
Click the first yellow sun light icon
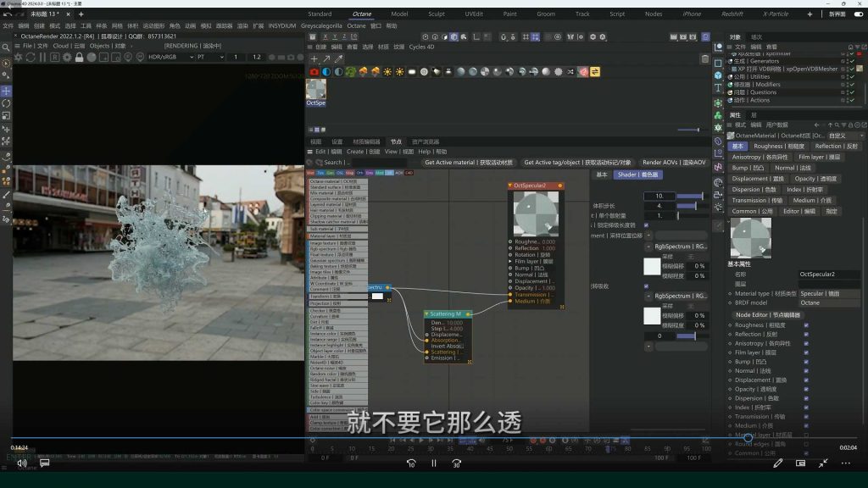pyautogui.click(x=388, y=72)
